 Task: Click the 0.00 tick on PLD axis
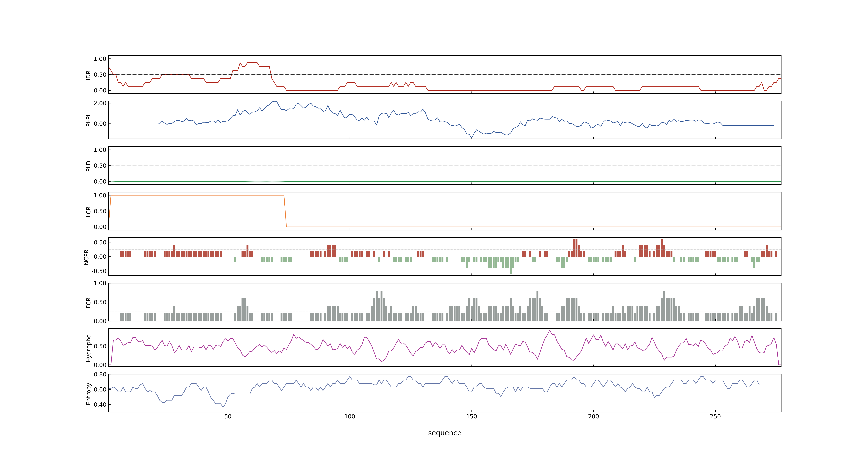[x=100, y=182]
